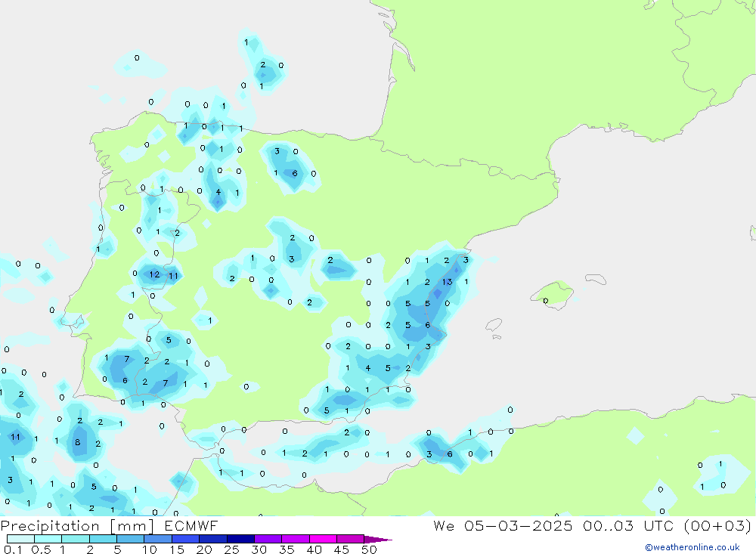Click the '15' legend scale label

click(x=177, y=549)
